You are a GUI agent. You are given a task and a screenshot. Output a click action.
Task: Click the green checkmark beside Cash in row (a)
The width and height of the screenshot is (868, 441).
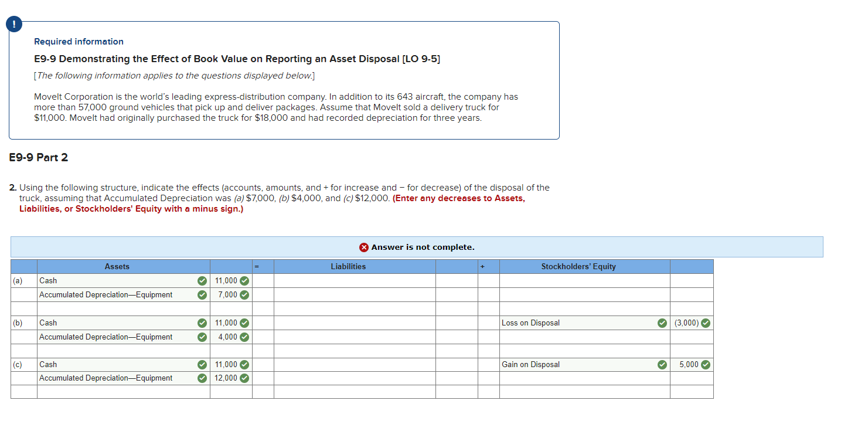pos(202,280)
